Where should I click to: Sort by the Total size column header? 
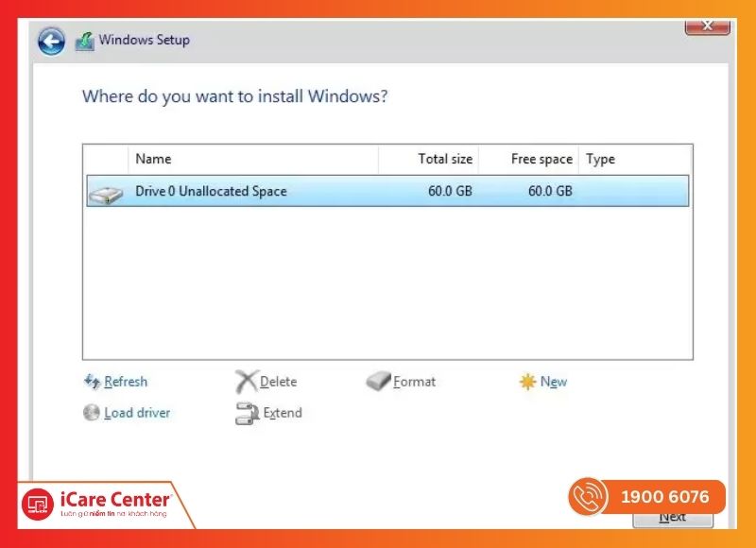(429, 159)
